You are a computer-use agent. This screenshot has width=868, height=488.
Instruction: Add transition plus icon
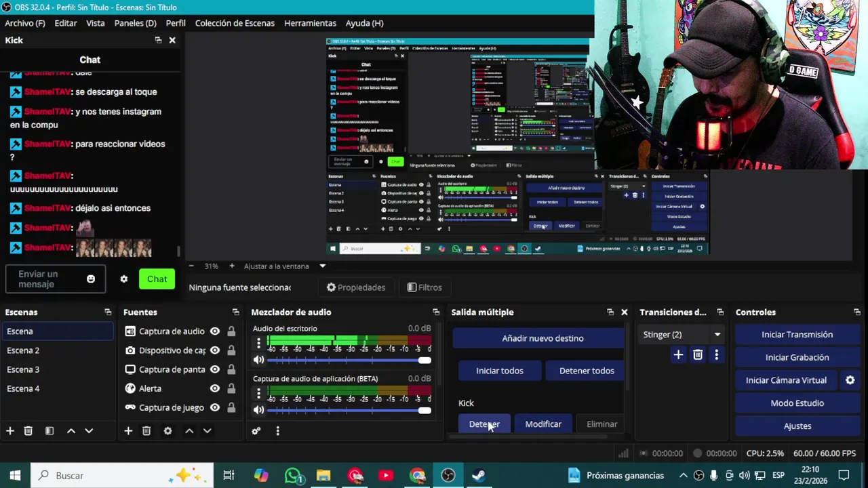coord(678,355)
